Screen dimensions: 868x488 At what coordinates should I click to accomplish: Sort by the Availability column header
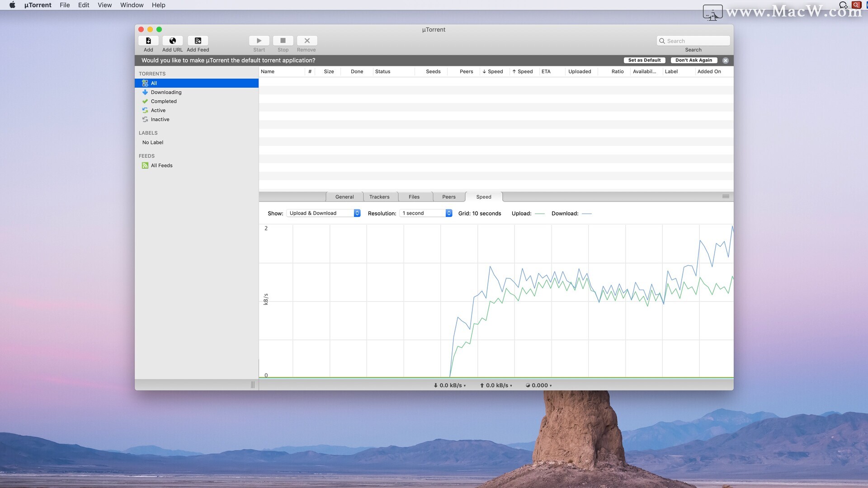click(x=646, y=71)
